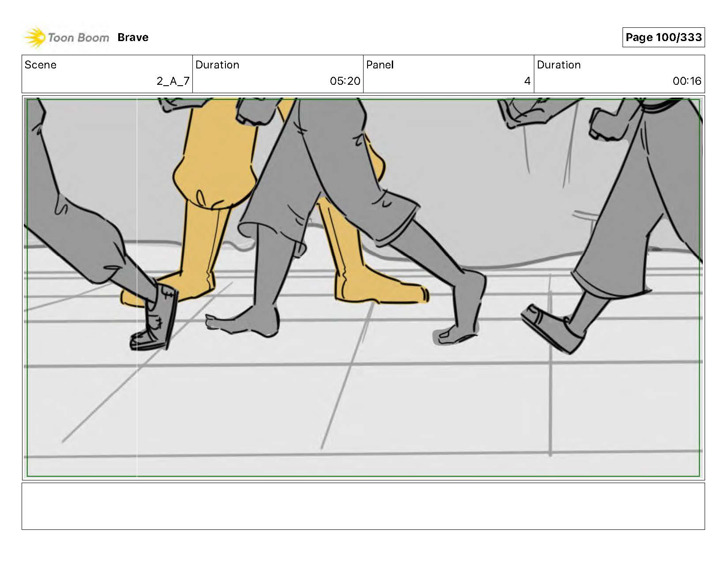Screen dimensions: 728x563
Task: Select the scene value '2_A_7'
Action: click(x=173, y=81)
